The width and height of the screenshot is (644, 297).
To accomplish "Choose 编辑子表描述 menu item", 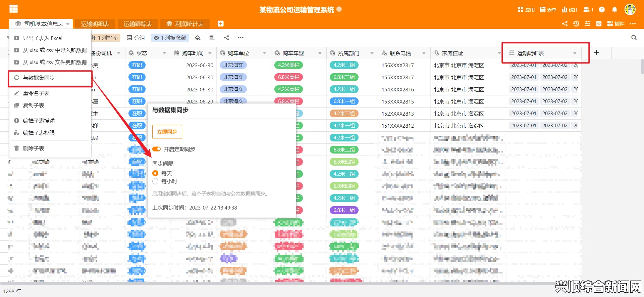I will click(x=50, y=121).
